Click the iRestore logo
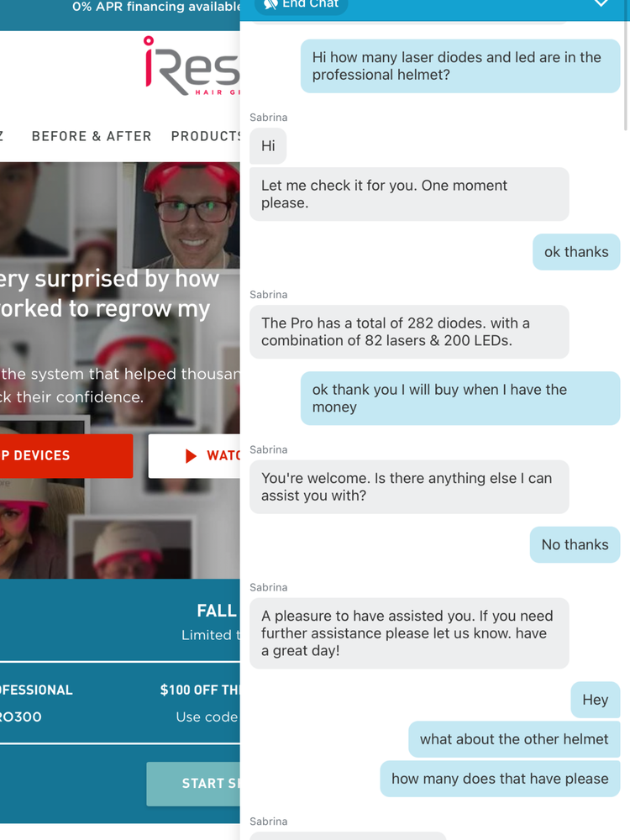The image size is (630, 840). 192,66
